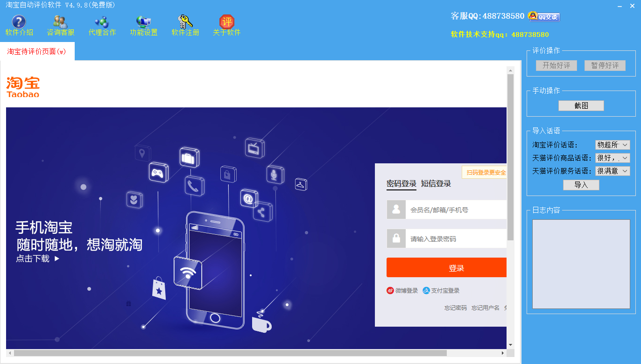
Task: Click the Weibo login icon
Action: [x=390, y=290]
